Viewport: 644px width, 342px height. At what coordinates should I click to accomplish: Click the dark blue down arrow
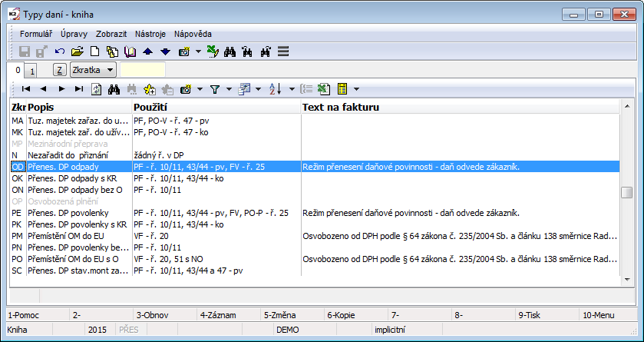click(x=165, y=51)
